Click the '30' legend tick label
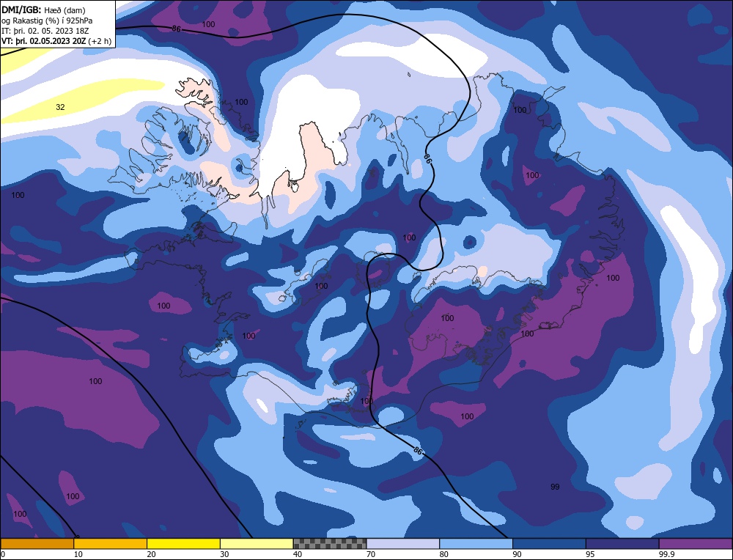This screenshot has width=733, height=560. coord(224,554)
